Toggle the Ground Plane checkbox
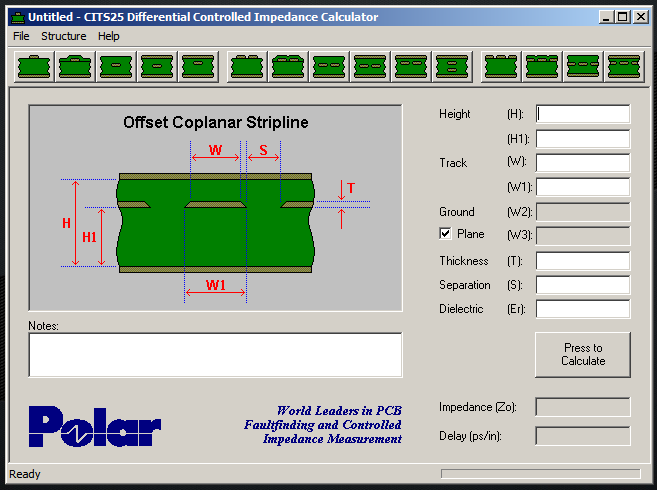 point(445,233)
